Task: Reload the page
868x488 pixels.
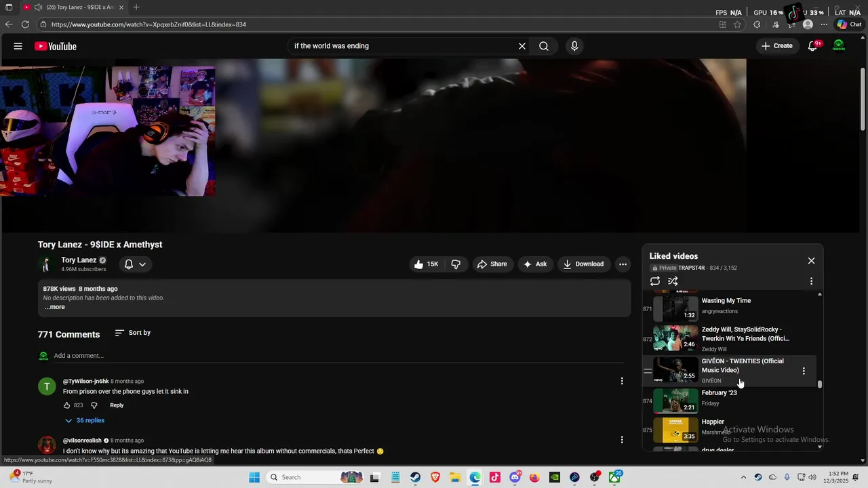Action: pyautogui.click(x=25, y=24)
